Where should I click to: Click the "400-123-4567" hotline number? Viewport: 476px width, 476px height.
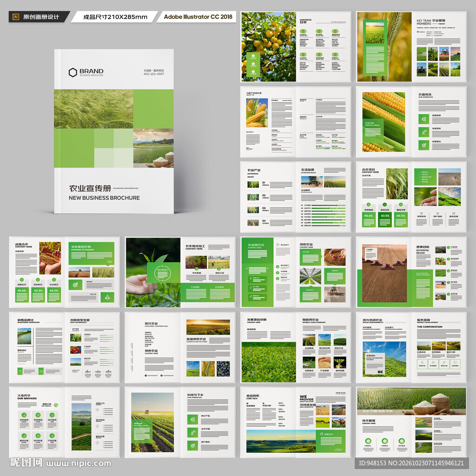[x=153, y=74]
